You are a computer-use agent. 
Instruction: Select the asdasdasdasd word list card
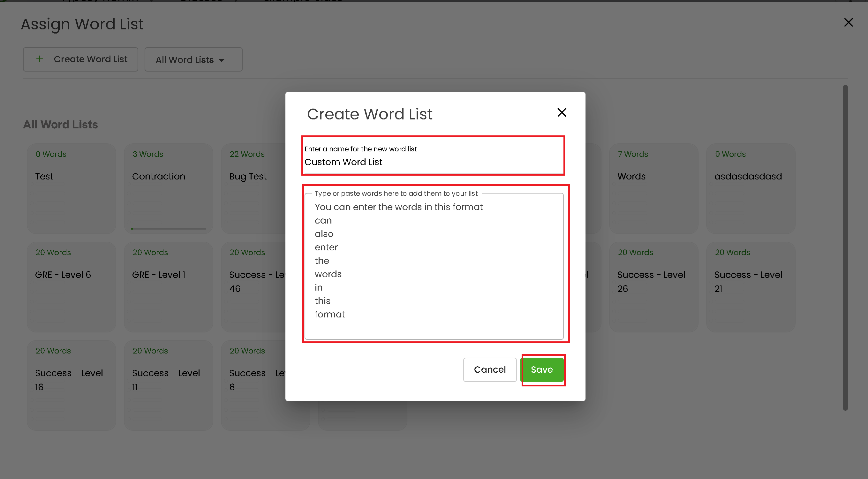pyautogui.click(x=751, y=188)
